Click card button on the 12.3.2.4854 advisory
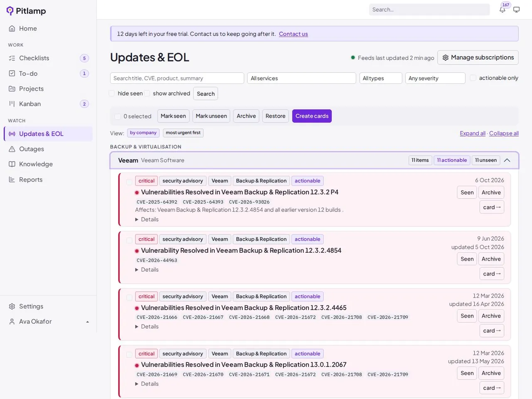Viewport: 532px width, 399px height. click(492, 274)
